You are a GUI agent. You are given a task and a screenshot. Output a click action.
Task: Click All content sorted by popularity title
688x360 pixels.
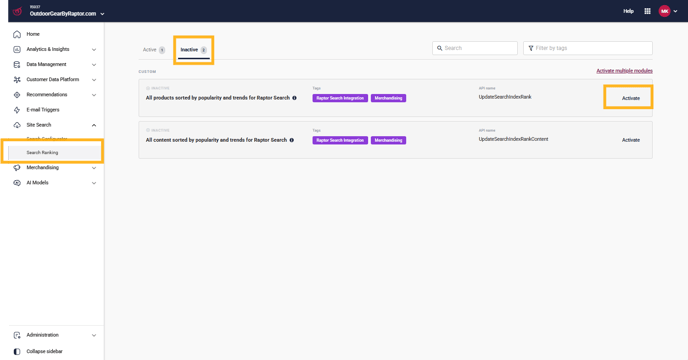point(216,140)
